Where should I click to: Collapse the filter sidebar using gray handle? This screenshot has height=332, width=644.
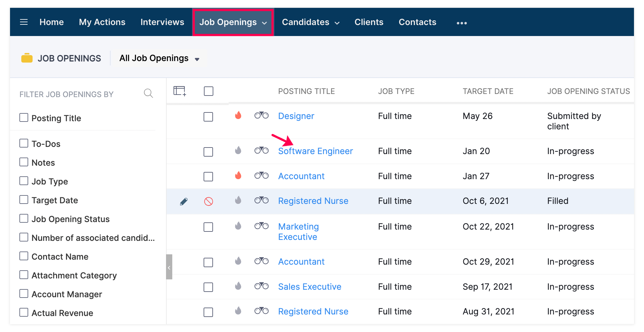[169, 267]
